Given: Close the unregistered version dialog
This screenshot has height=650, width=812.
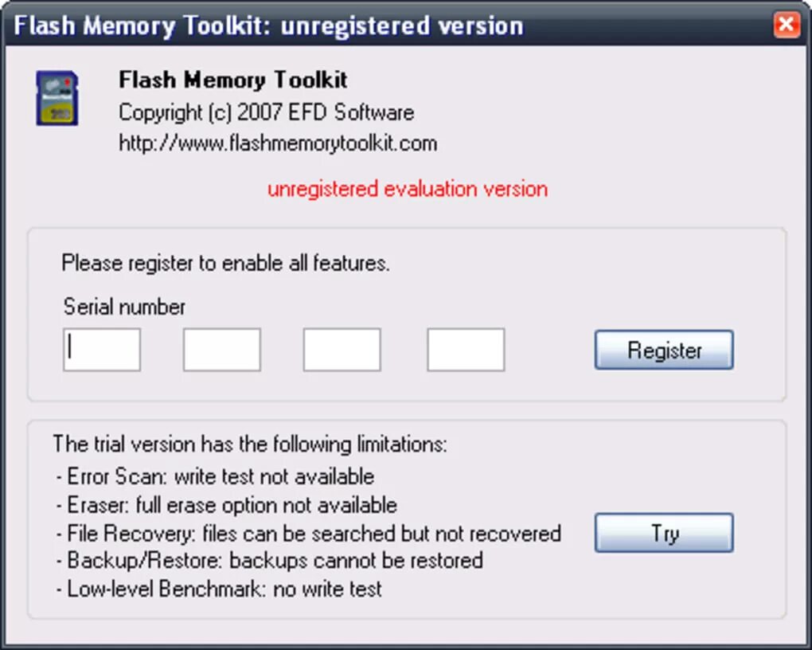Looking at the screenshot, I should point(786,25).
